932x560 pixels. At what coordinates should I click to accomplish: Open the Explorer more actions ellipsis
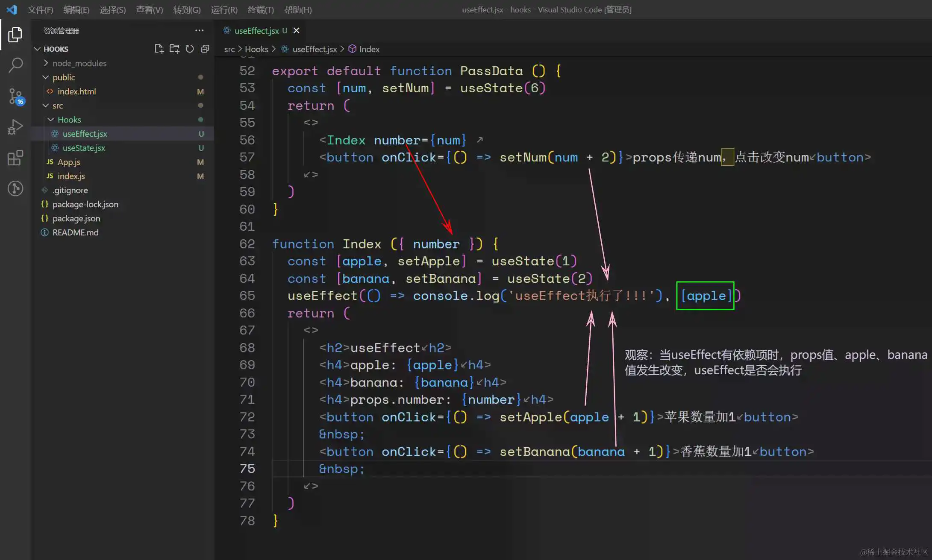pos(199,30)
